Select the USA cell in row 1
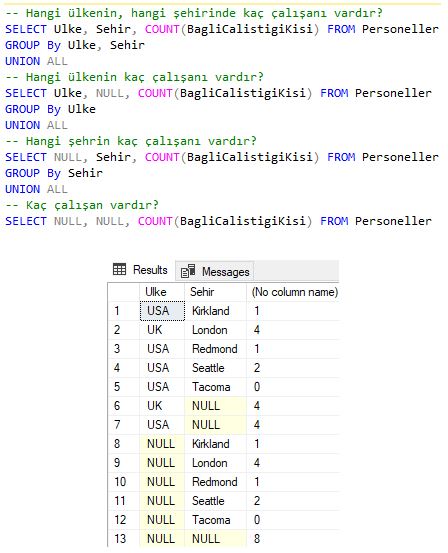The image size is (448, 553). point(162,311)
